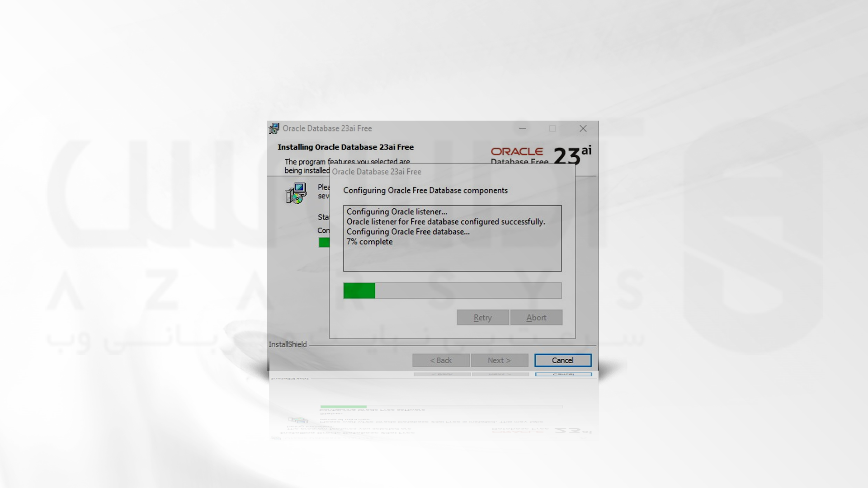The image size is (868, 488).
Task: Click the Oracle listener success status message
Action: pyautogui.click(x=445, y=221)
